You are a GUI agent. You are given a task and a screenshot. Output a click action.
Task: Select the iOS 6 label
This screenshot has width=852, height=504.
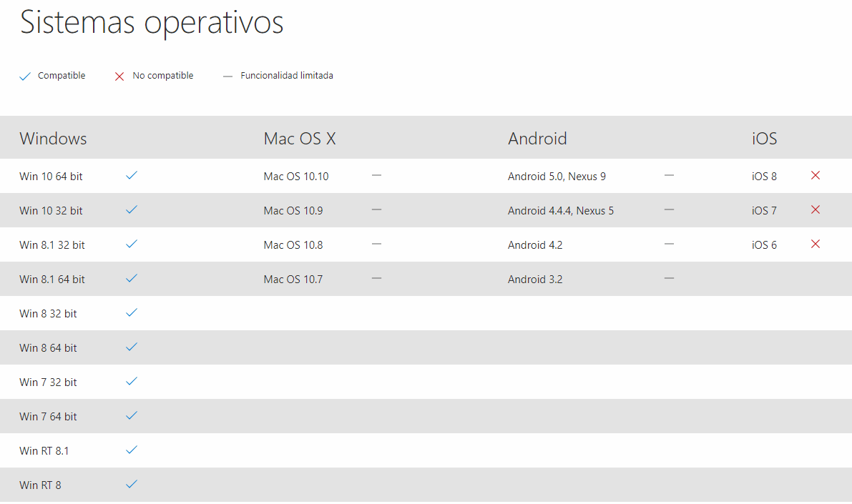pyautogui.click(x=765, y=245)
